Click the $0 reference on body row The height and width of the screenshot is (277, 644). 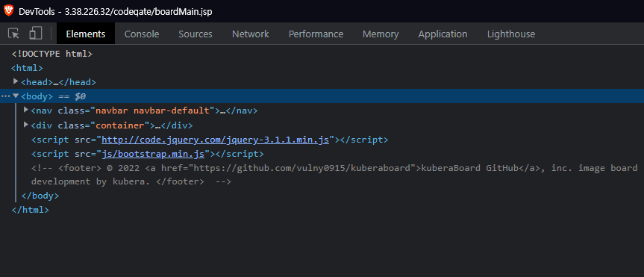80,96
